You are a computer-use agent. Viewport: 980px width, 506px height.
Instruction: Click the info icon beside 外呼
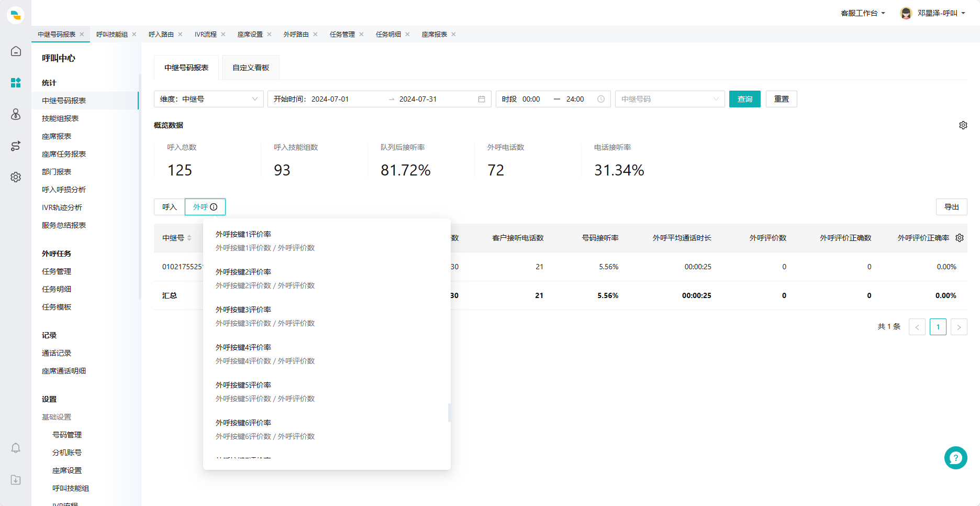click(x=214, y=207)
